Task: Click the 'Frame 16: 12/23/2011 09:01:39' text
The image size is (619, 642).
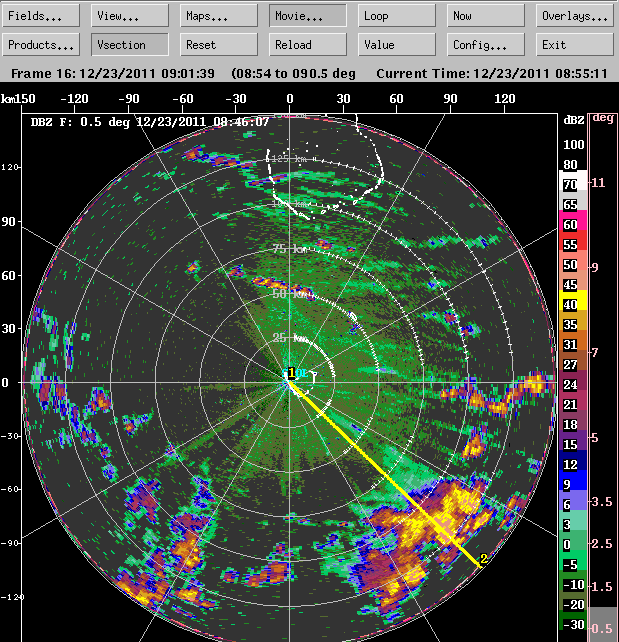Action: pyautogui.click(x=113, y=74)
